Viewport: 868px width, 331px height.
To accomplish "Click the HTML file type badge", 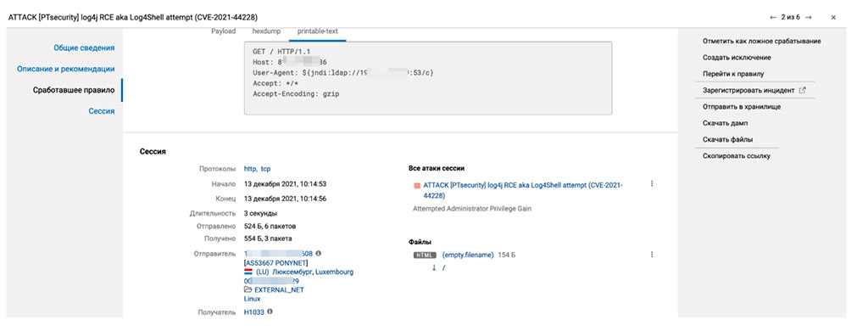I will tap(425, 255).
